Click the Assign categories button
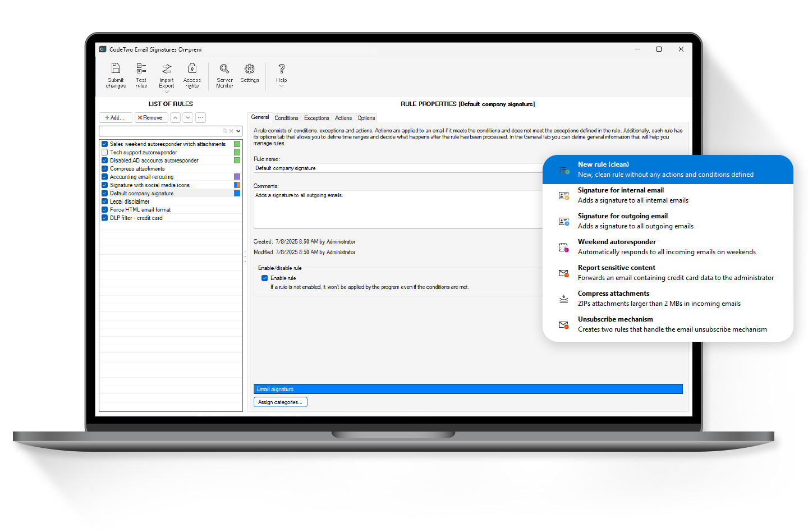 (280, 402)
